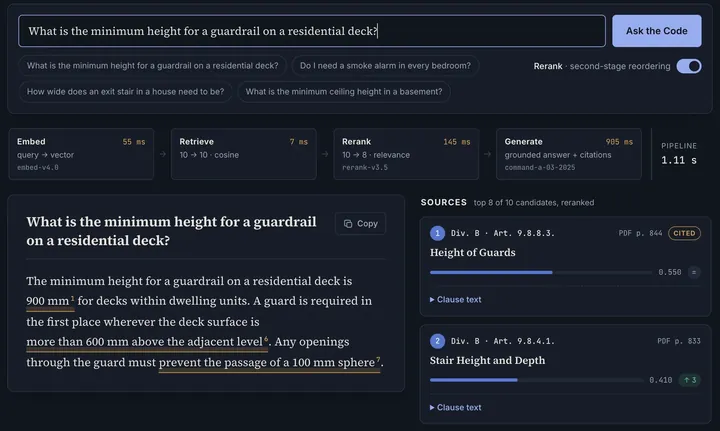Click the SOURCES heading
720x431 pixels.
click(x=444, y=202)
